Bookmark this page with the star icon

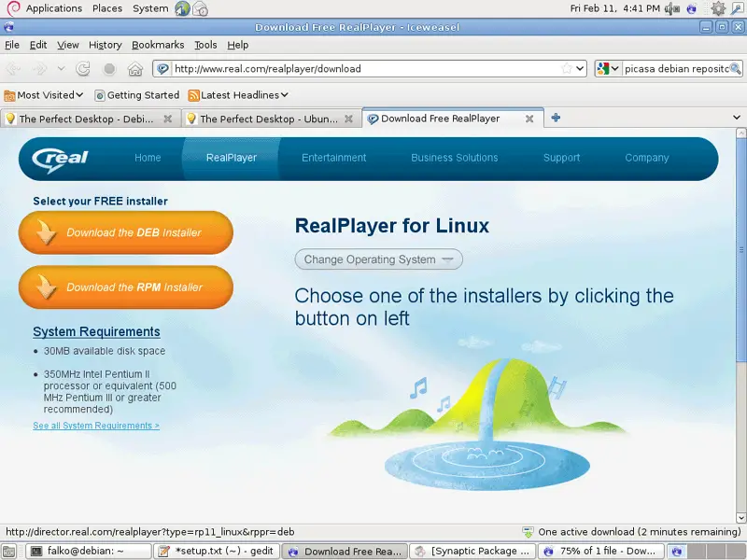click(567, 68)
